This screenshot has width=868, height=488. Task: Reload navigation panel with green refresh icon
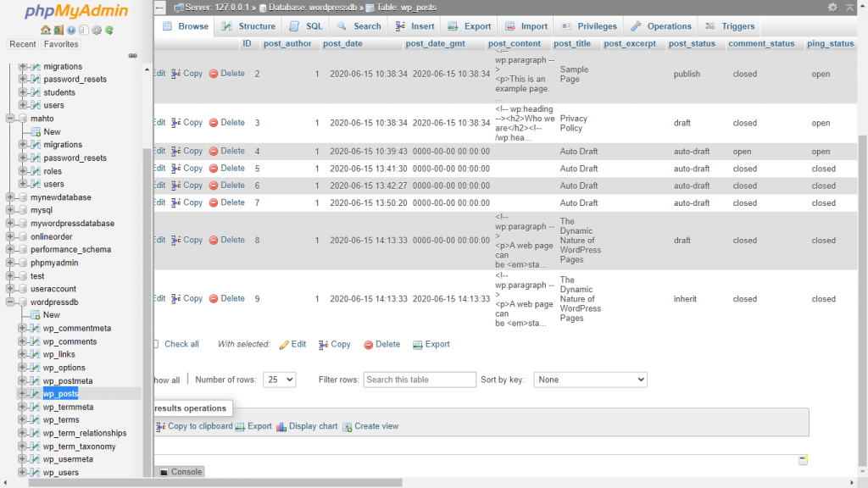(109, 30)
